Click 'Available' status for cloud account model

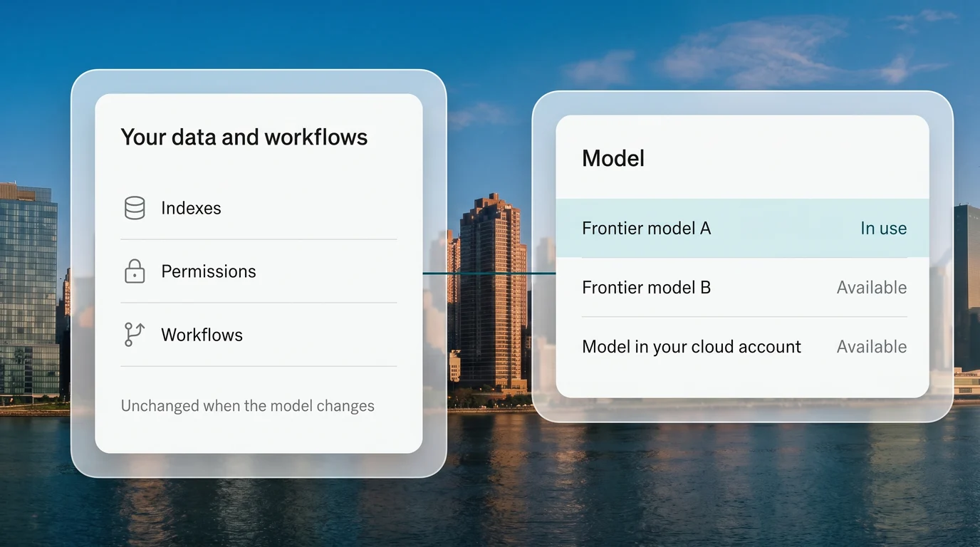click(x=872, y=346)
